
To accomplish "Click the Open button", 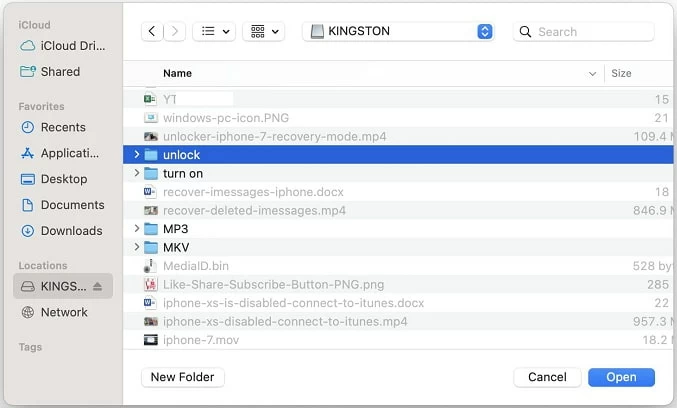I will pos(621,377).
